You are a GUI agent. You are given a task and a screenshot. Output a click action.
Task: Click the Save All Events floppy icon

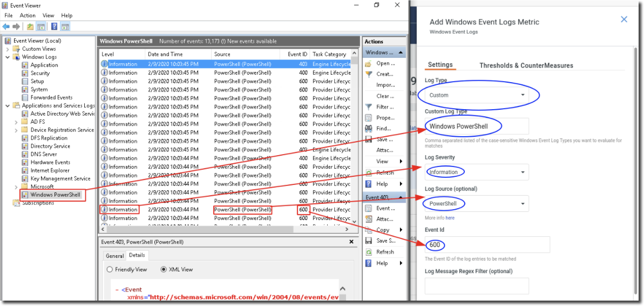[x=369, y=139]
